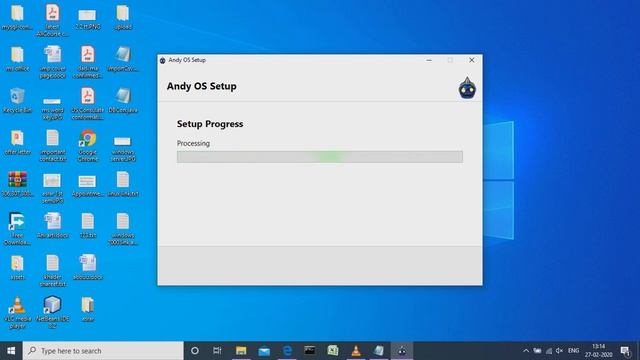Open the Action Center notifications icon
640x360 pixels.
click(625, 351)
